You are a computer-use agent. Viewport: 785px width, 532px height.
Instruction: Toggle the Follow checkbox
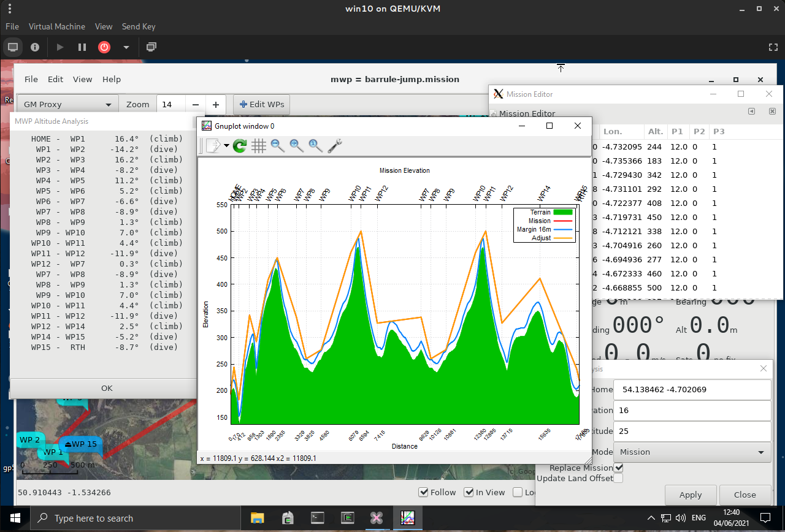click(x=423, y=492)
